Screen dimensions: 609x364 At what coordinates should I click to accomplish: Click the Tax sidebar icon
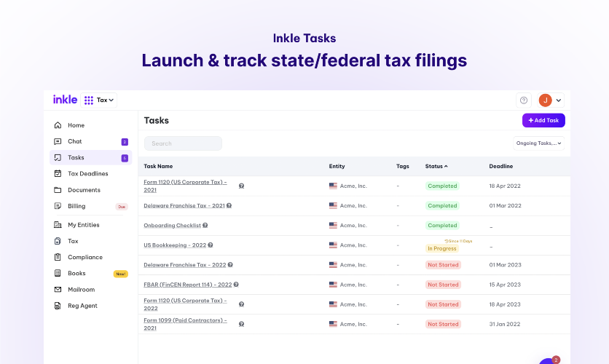(58, 241)
